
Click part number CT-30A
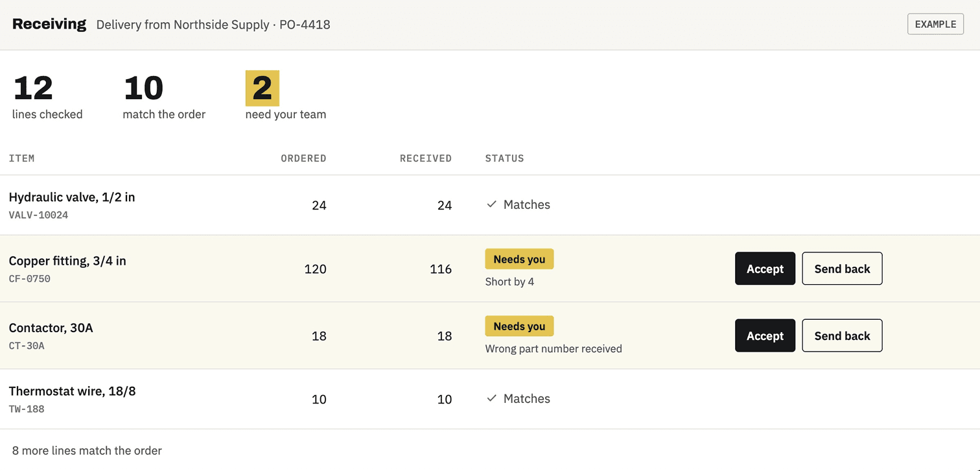click(x=27, y=346)
